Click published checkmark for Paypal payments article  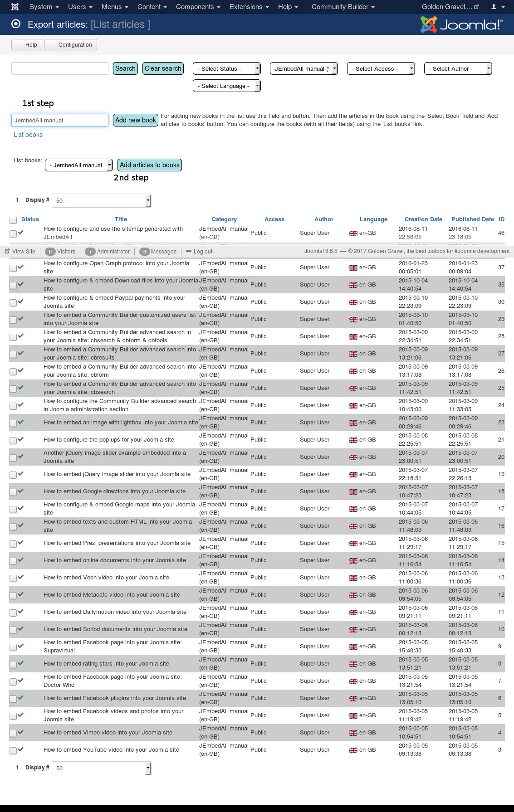click(x=21, y=301)
